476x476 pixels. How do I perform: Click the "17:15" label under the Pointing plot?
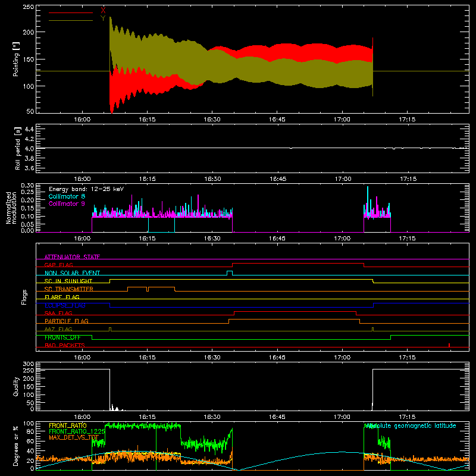coord(407,120)
